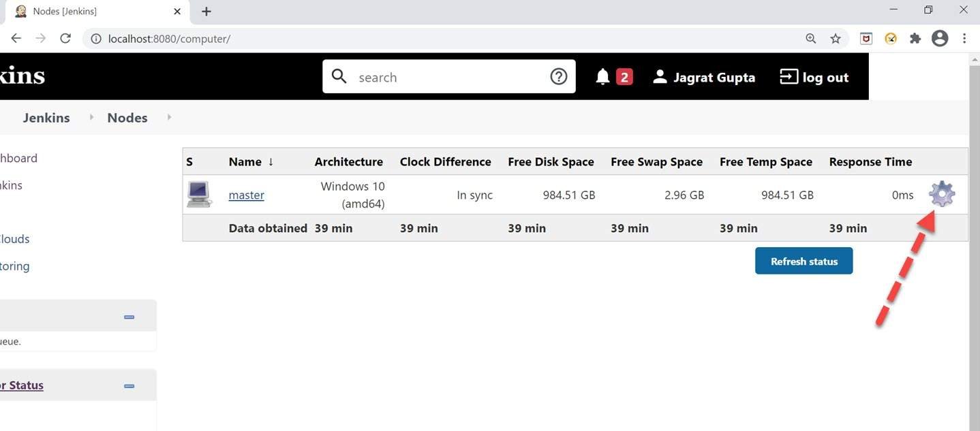
Task: Open the master node link
Action: (x=246, y=195)
